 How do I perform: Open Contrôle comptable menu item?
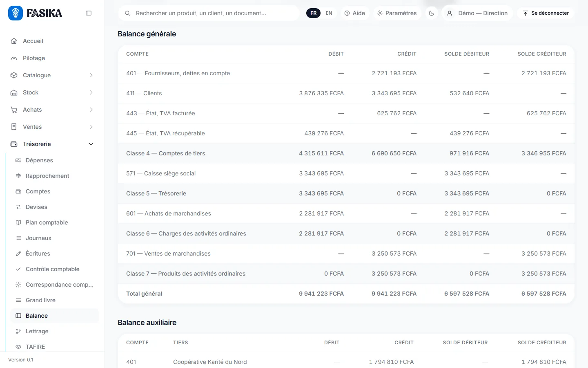55,269
